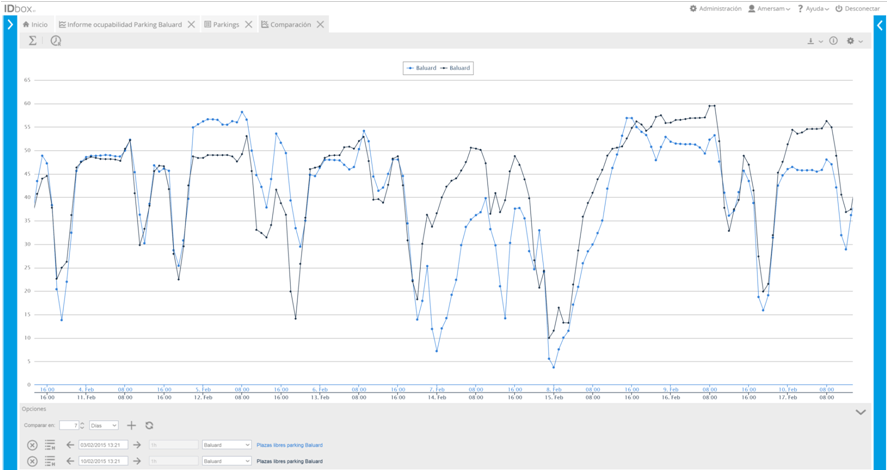This screenshot has width=888, height=471.
Task: Click right arrow after the 10/02/2015 date
Action: (x=137, y=461)
